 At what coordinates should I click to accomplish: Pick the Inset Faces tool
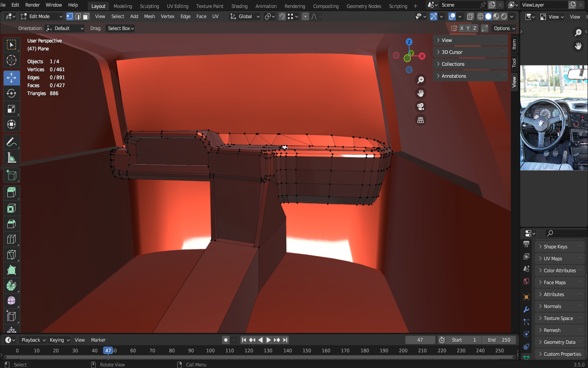point(11,209)
